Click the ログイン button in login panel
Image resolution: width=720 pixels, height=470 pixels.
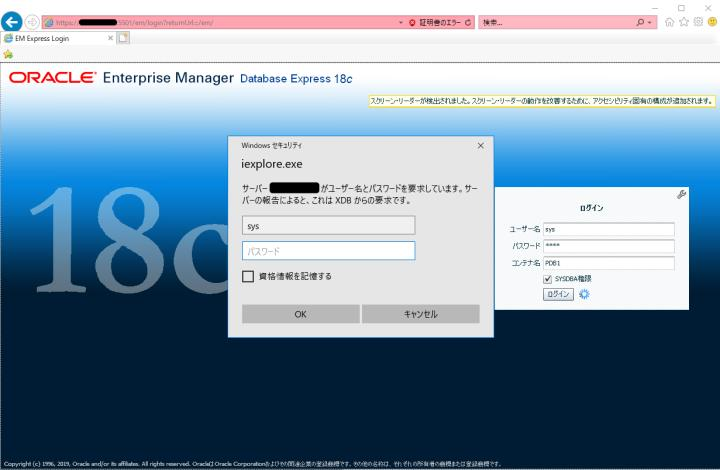pos(558,294)
